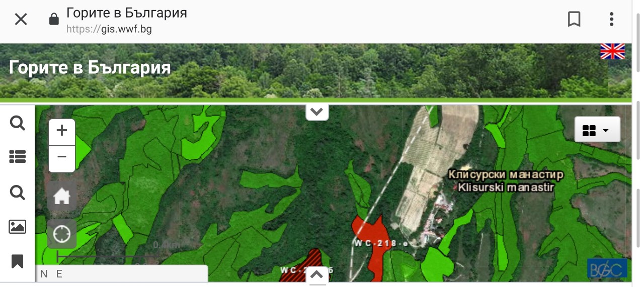
Task: Open the browser three-dot menu
Action: (x=611, y=20)
